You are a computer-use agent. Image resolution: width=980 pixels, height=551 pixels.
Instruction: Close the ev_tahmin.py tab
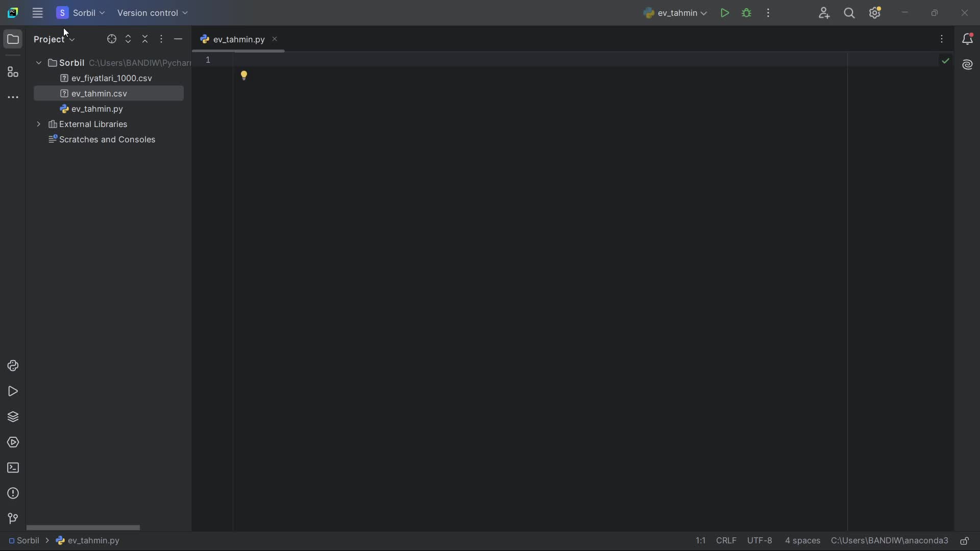point(275,39)
